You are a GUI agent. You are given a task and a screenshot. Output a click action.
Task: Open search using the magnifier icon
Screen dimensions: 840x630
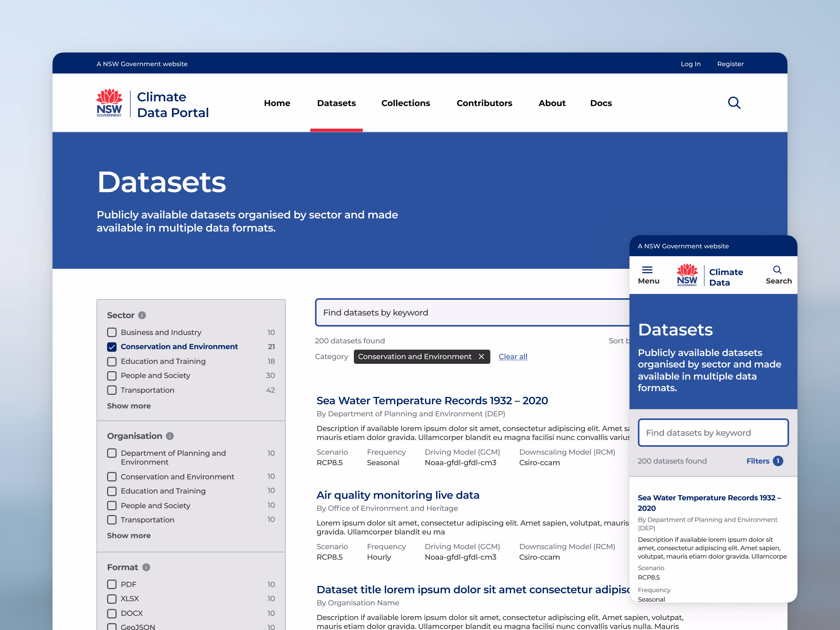(734, 103)
